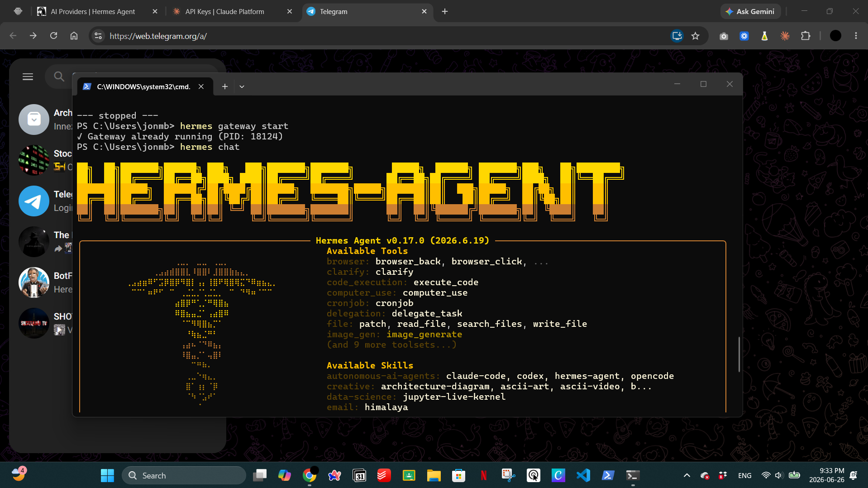Open PowerShell from the taskbar

point(608,475)
